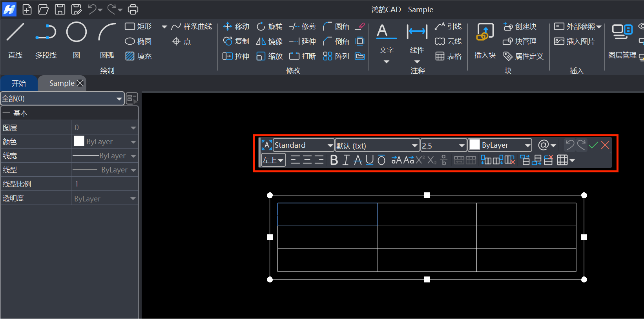Click the 线型比例 value field
The width and height of the screenshot is (644, 319).
pos(104,184)
